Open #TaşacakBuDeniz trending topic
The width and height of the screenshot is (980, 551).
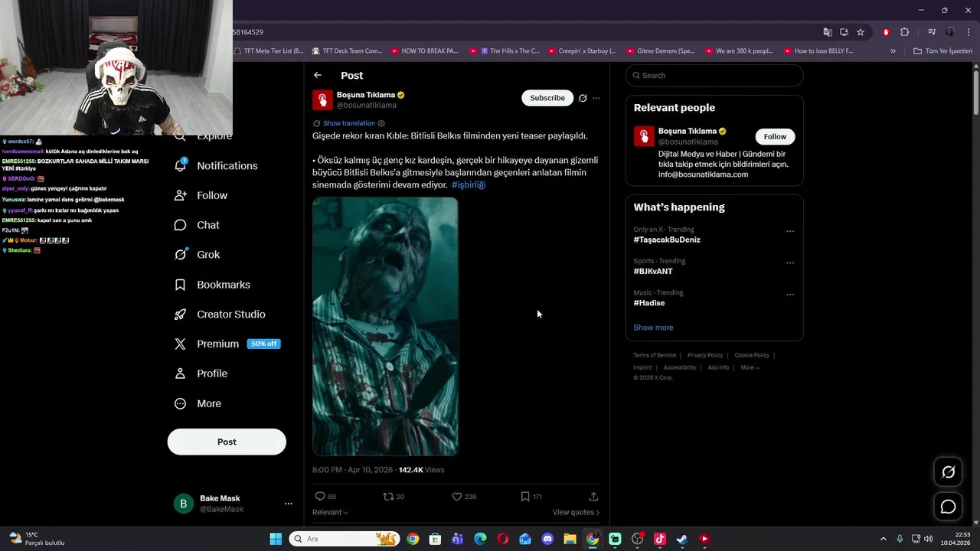pos(667,240)
